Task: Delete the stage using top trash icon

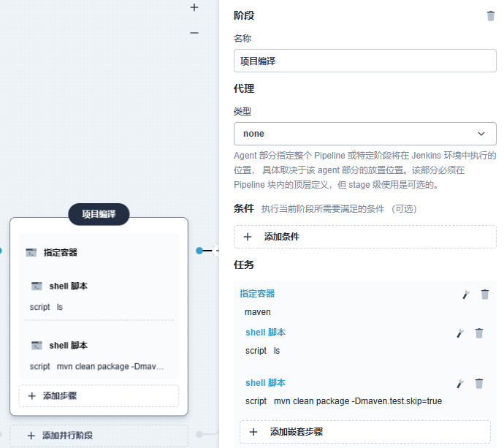Action: (x=490, y=16)
